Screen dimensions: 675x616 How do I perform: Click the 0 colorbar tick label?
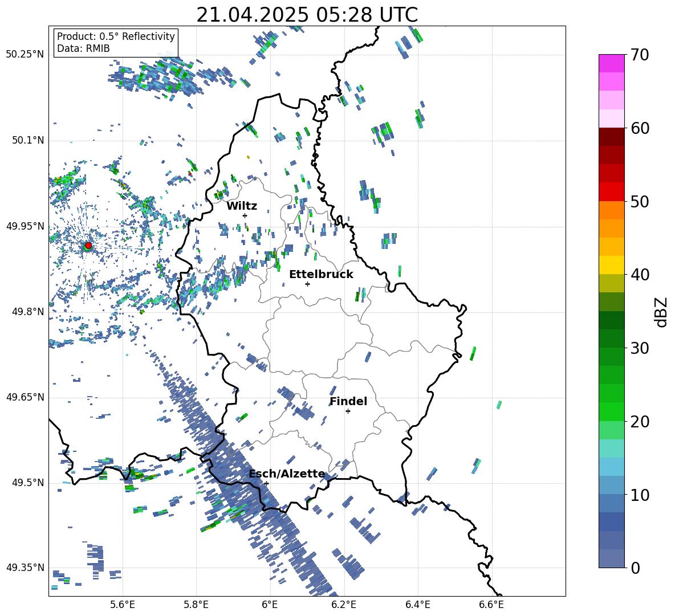[635, 568]
